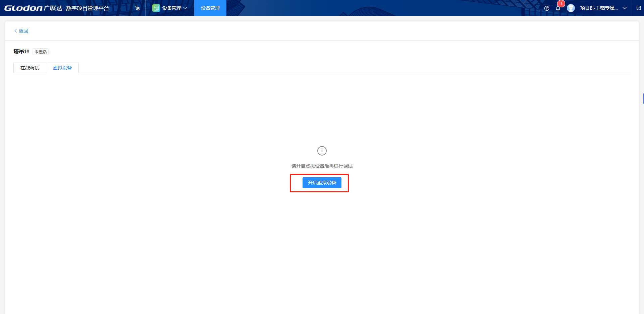Screen dimensions: 644x314
Task: Click the 未激活 status tag
Action: (41, 52)
